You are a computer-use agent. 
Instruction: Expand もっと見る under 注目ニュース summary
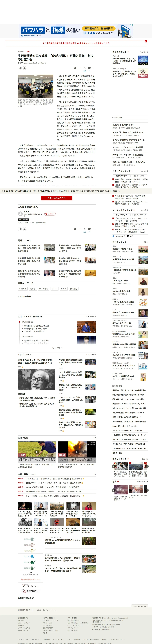57,348
